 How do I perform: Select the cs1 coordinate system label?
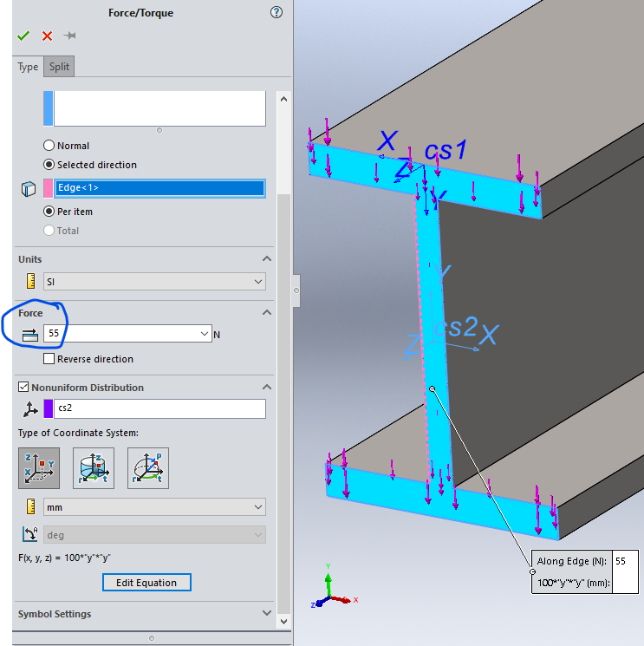tap(446, 150)
